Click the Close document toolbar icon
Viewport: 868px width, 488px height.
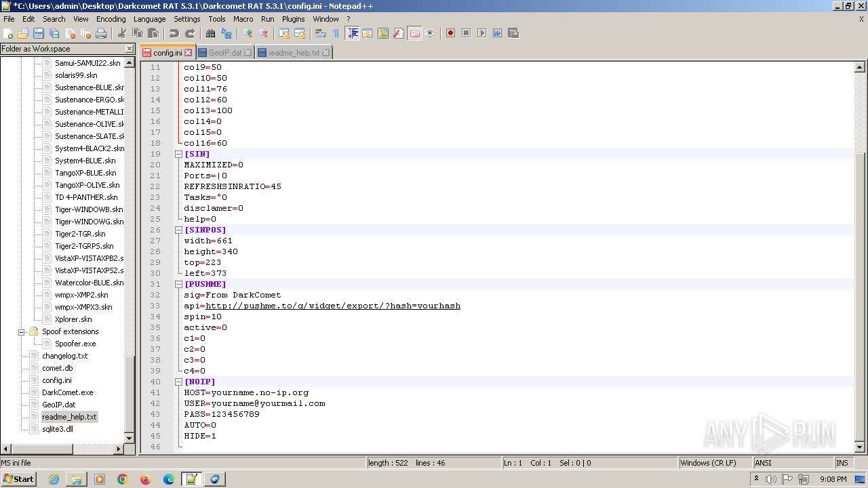point(70,33)
